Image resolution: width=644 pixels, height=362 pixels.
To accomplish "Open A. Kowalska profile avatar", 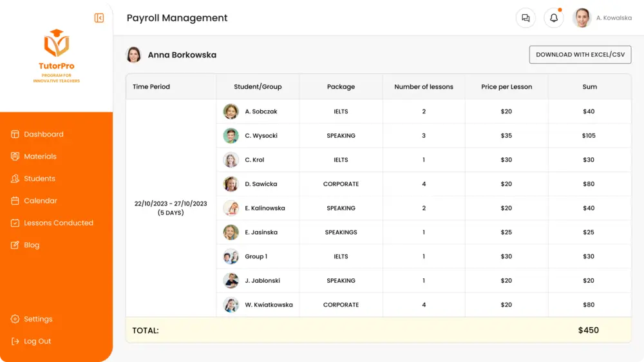I will click(582, 17).
